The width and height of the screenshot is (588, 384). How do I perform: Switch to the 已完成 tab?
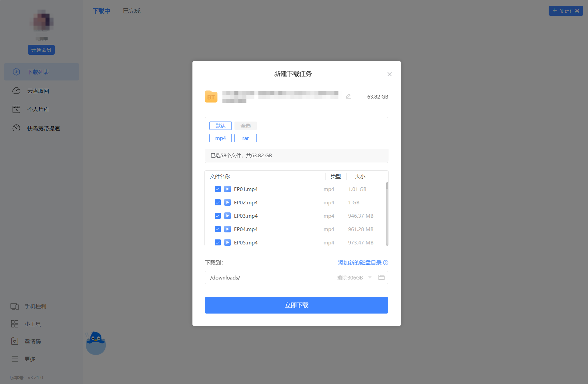(x=132, y=11)
